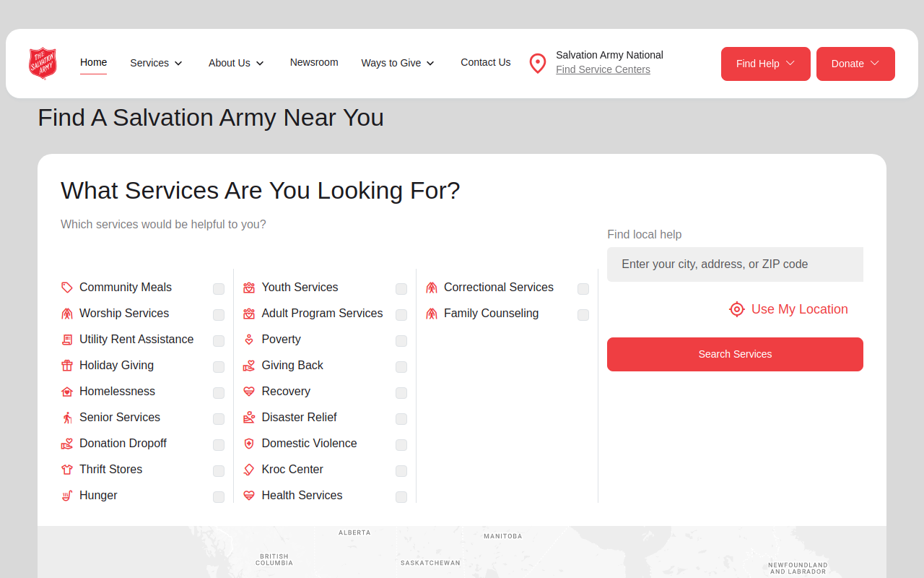Click the Giving Back icon
Image resolution: width=924 pixels, height=578 pixels.
click(249, 366)
